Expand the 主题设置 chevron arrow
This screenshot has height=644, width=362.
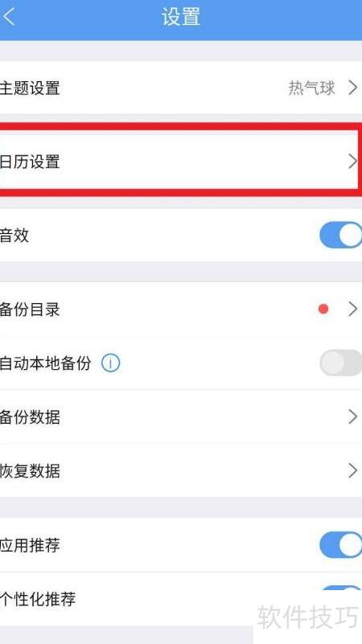pos(352,88)
